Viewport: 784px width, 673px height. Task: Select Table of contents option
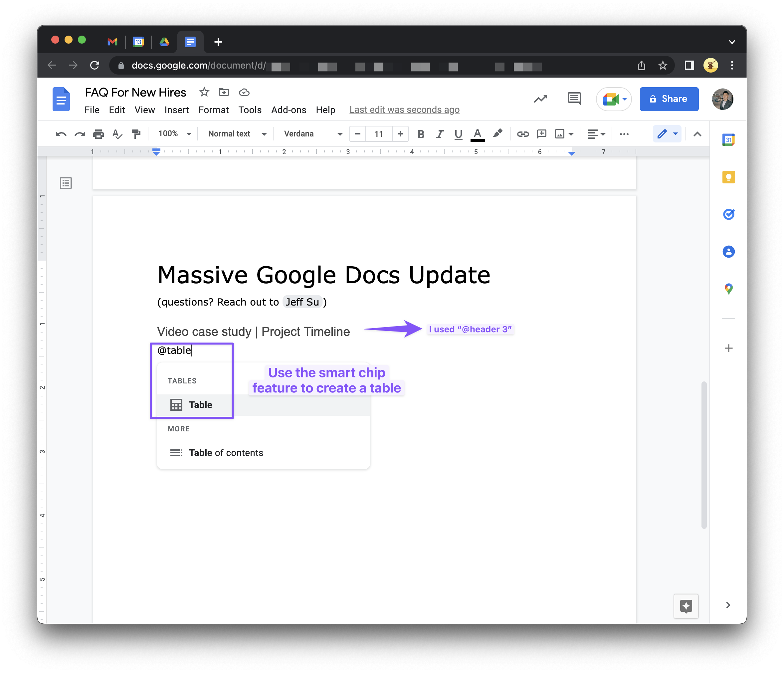(x=263, y=453)
